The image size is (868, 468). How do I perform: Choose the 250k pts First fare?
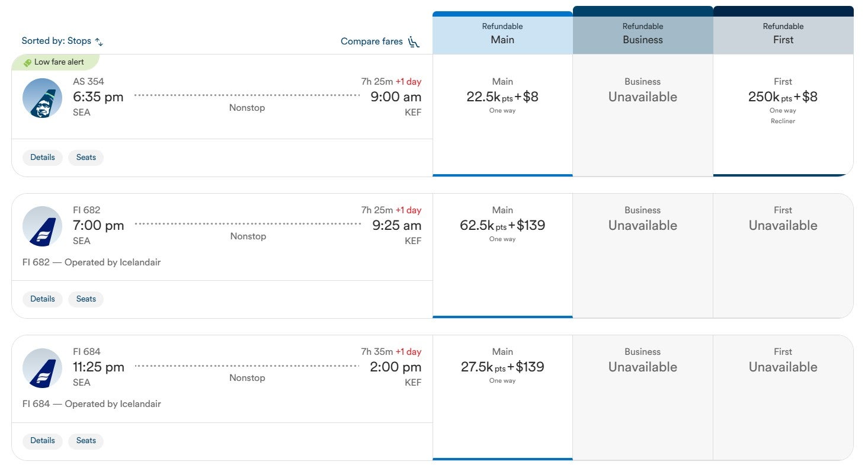(783, 97)
